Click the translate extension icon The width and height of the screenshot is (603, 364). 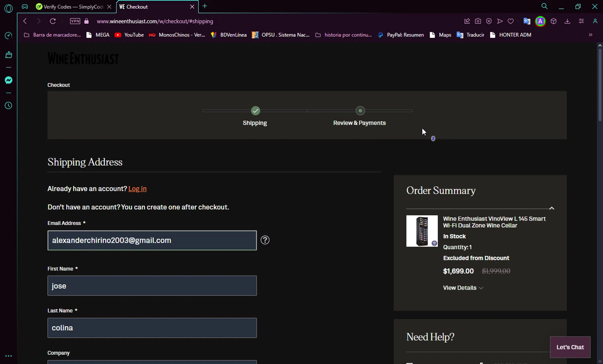[527, 21]
